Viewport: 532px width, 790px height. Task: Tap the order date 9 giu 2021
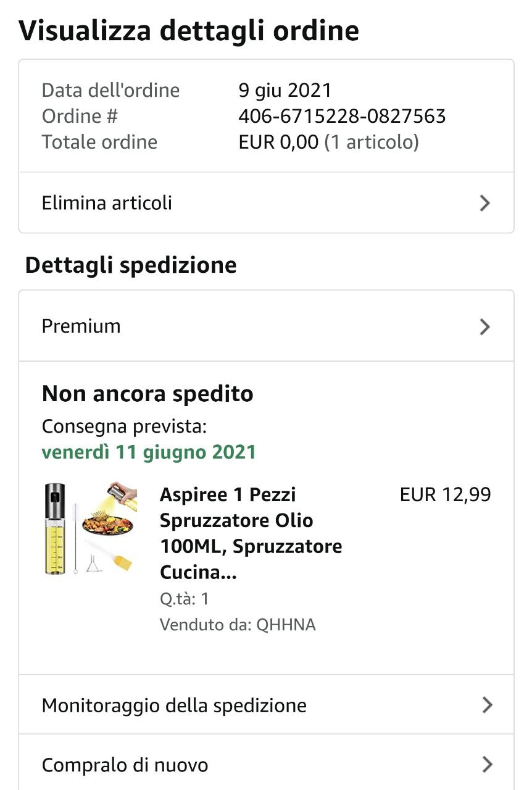click(285, 91)
